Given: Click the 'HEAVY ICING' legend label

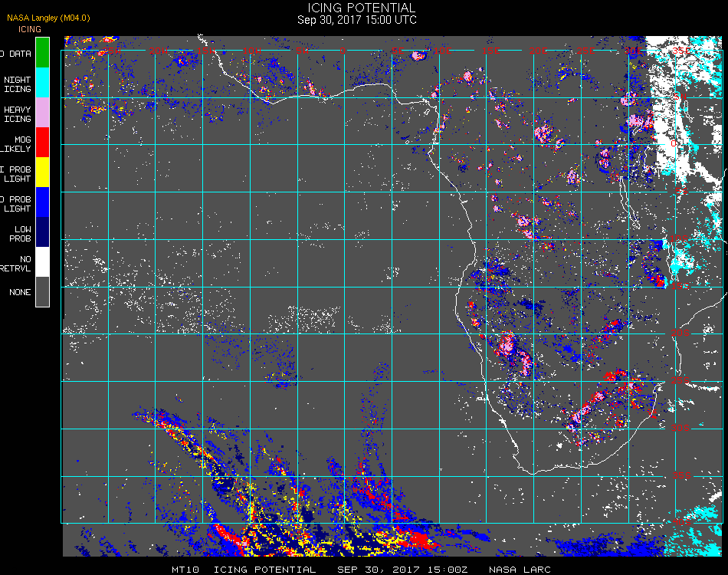Looking at the screenshot, I should point(17,114).
